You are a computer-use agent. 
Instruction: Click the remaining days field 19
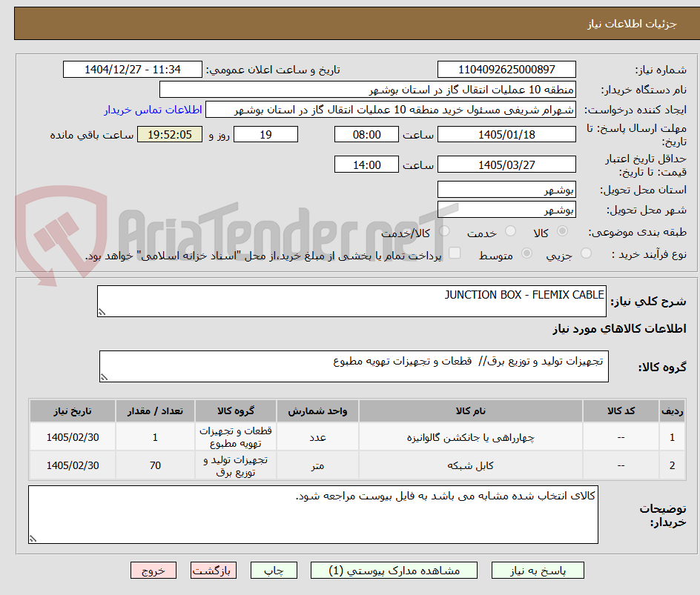coord(265,134)
